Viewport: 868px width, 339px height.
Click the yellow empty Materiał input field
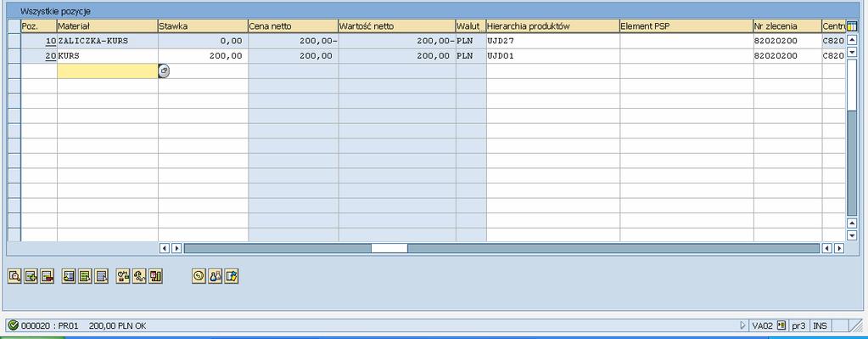[108, 71]
